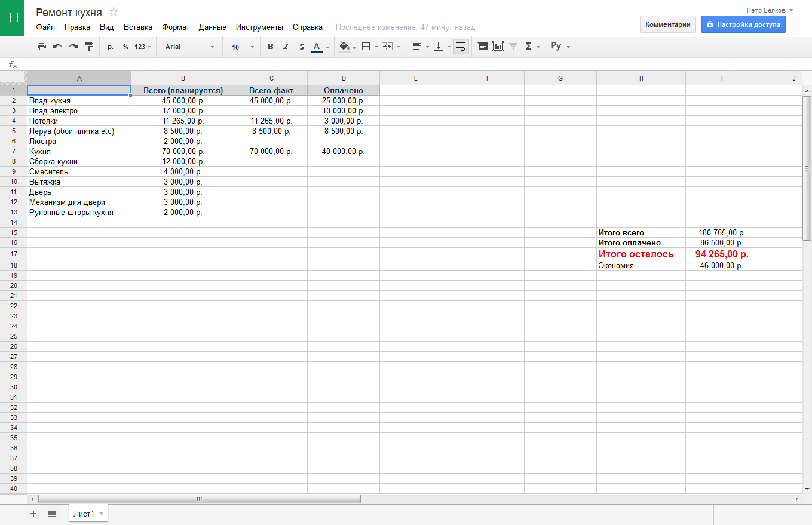
Task: Open the Петр Белков account menu
Action: pyautogui.click(x=770, y=10)
